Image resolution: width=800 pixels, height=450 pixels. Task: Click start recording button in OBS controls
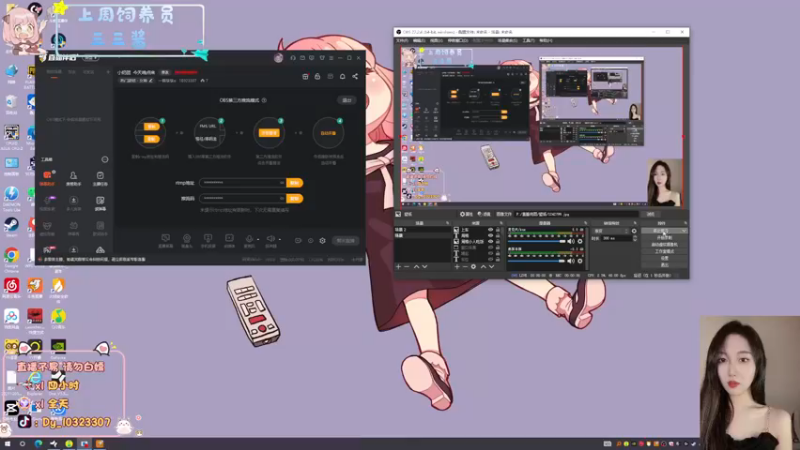(x=664, y=238)
